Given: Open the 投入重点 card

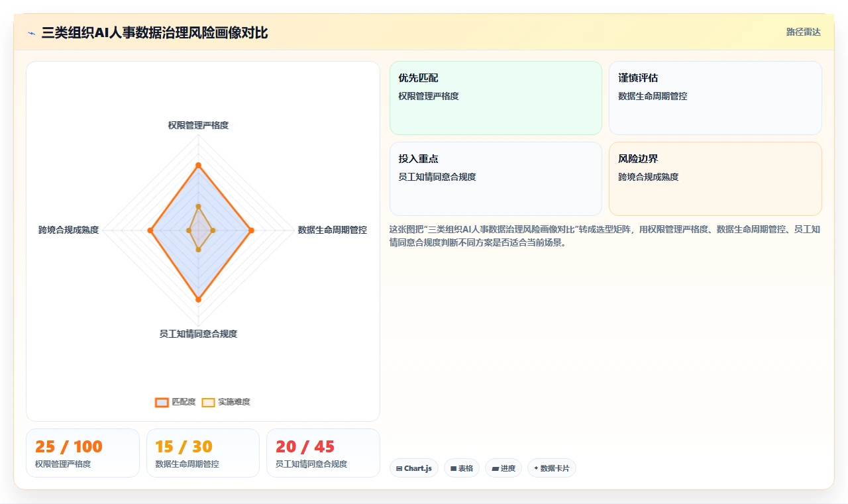Looking at the screenshot, I should coord(496,179).
